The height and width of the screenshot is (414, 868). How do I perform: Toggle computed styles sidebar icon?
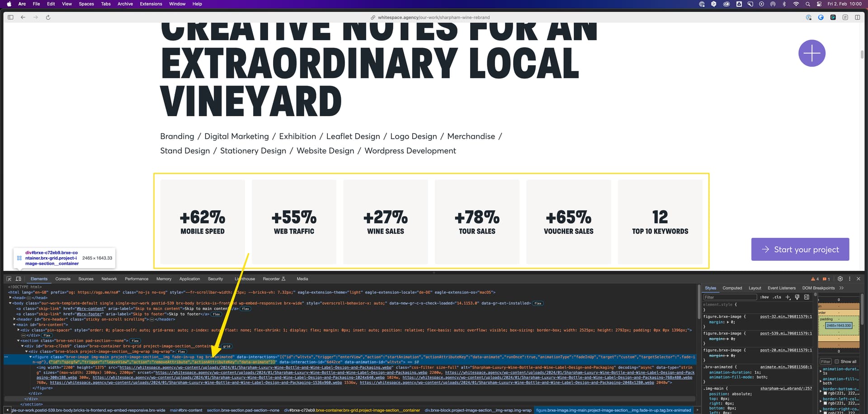coord(807,297)
